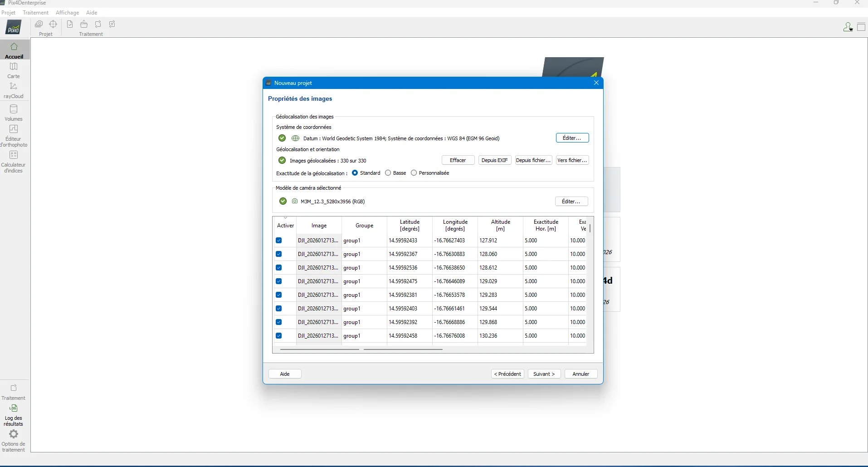This screenshot has height=467, width=868.
Task: Uncheck the image row with altitude 129.868
Action: click(x=279, y=322)
